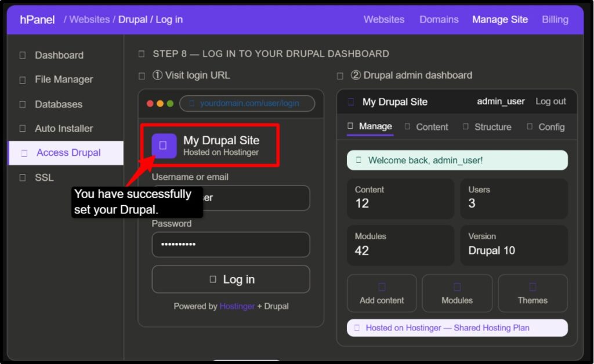This screenshot has width=594, height=364.
Task: Click the Dashboard sidebar icon
Action: (23, 55)
